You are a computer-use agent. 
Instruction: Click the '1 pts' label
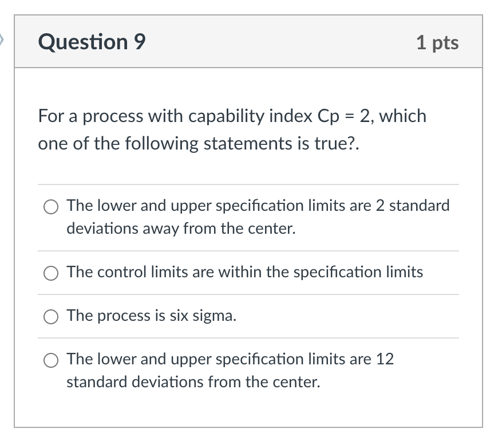point(438,42)
